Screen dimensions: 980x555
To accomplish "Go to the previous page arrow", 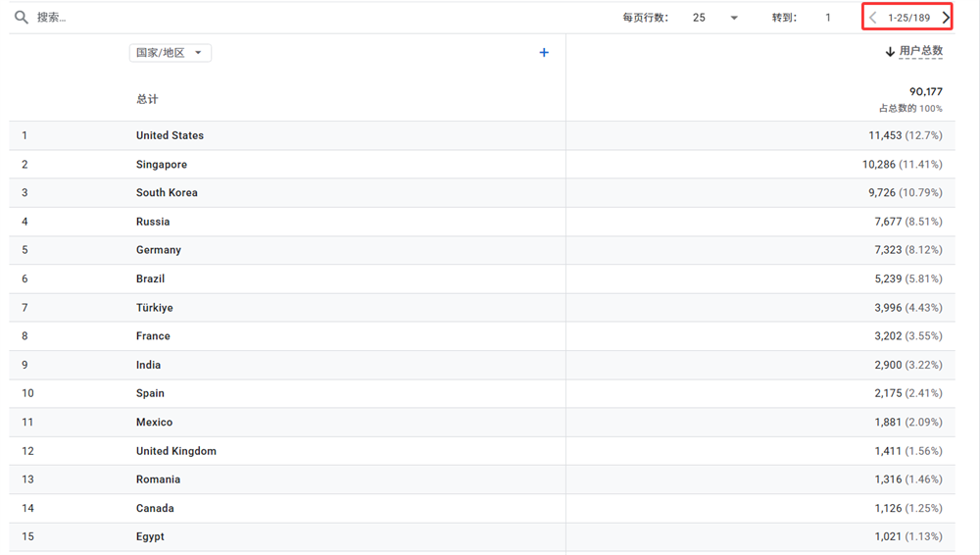I will pos(872,18).
